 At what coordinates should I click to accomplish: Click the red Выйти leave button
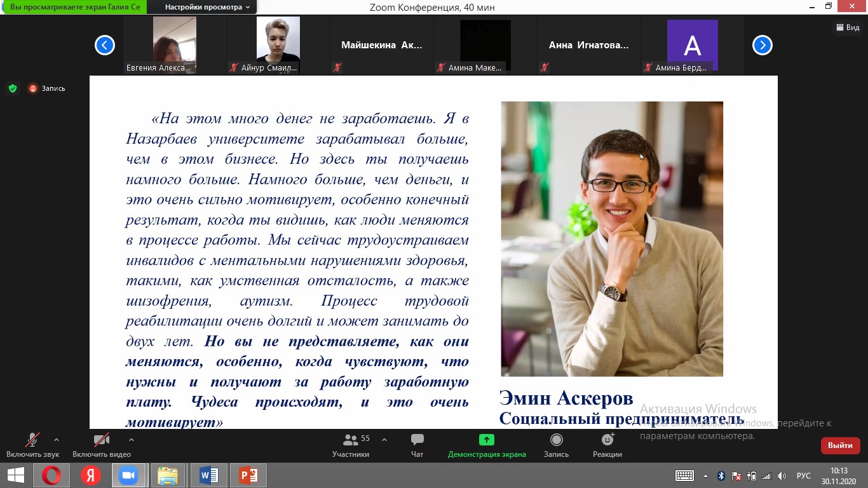click(x=840, y=445)
